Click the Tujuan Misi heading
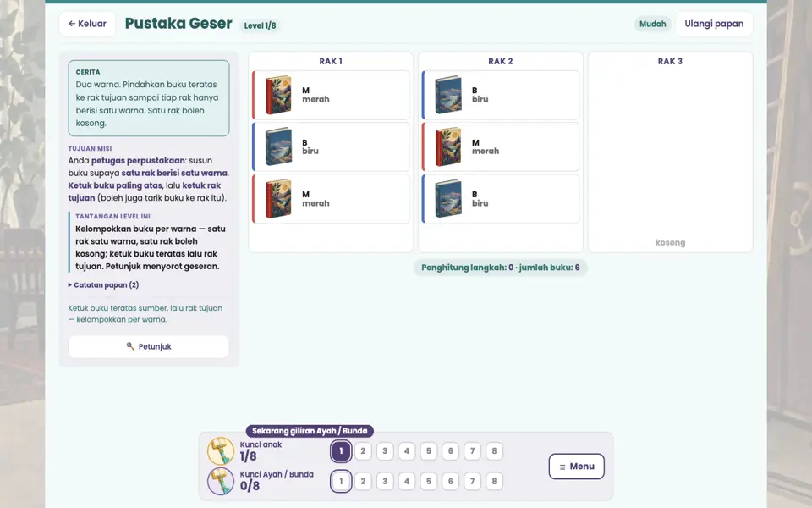The height and width of the screenshot is (508, 812). click(91, 148)
